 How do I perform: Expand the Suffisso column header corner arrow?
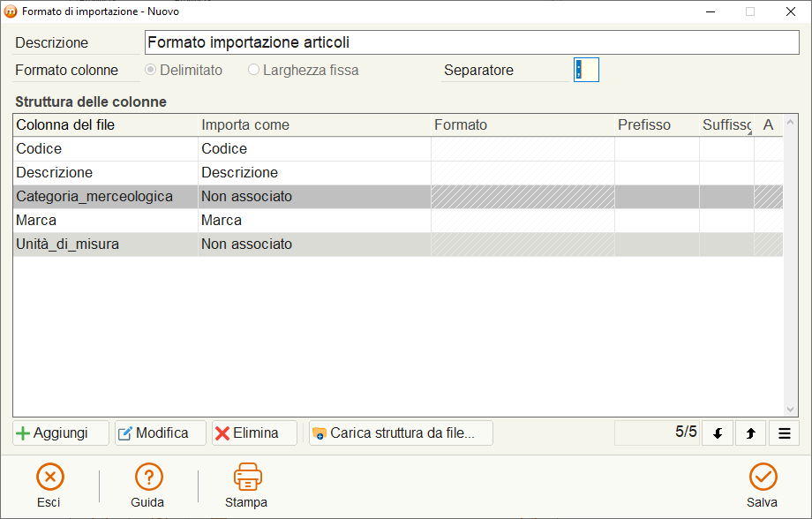pyautogui.click(x=749, y=133)
